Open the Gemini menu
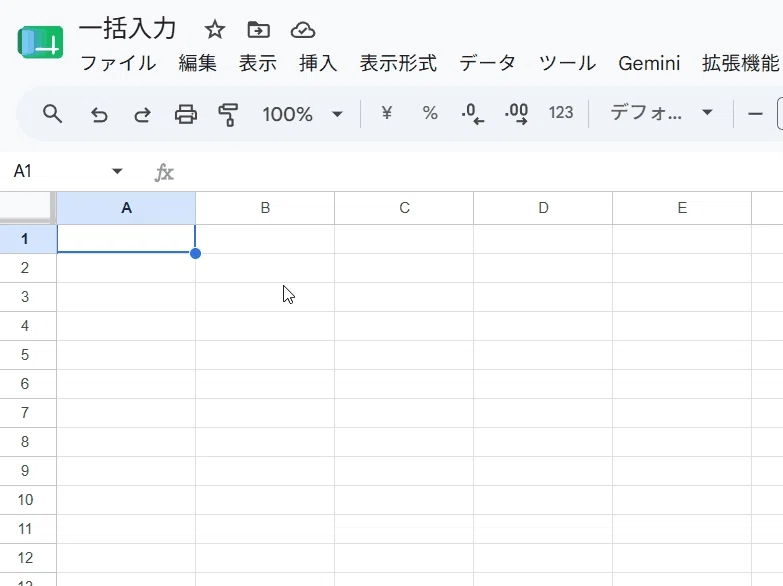The height and width of the screenshot is (586, 783). [x=649, y=63]
